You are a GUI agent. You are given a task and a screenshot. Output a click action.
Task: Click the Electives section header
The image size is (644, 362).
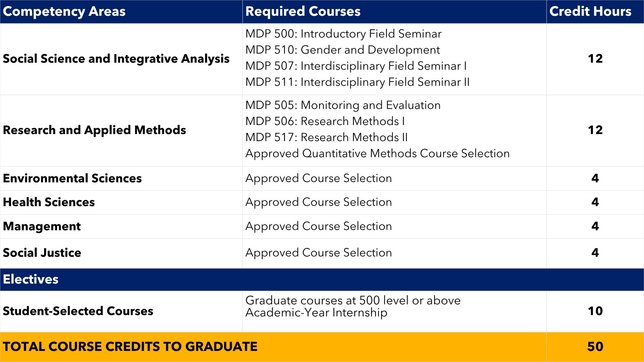31,279
